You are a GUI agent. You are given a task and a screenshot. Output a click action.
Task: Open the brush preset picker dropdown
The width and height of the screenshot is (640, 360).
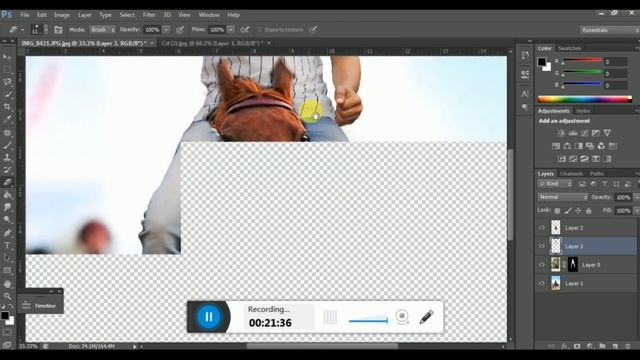point(46,30)
